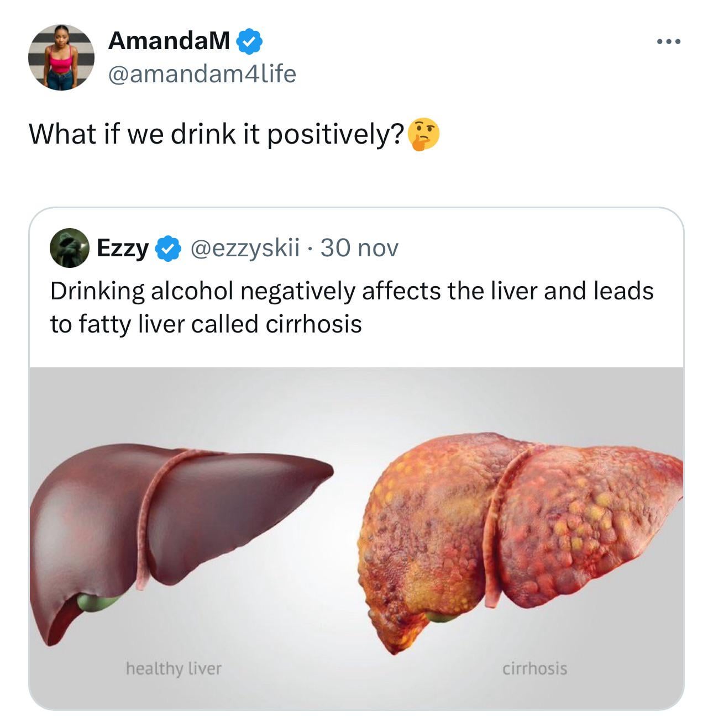Click the "cirrhosis" caption under the image
The height and width of the screenshot is (728, 713).
pyautogui.click(x=534, y=668)
